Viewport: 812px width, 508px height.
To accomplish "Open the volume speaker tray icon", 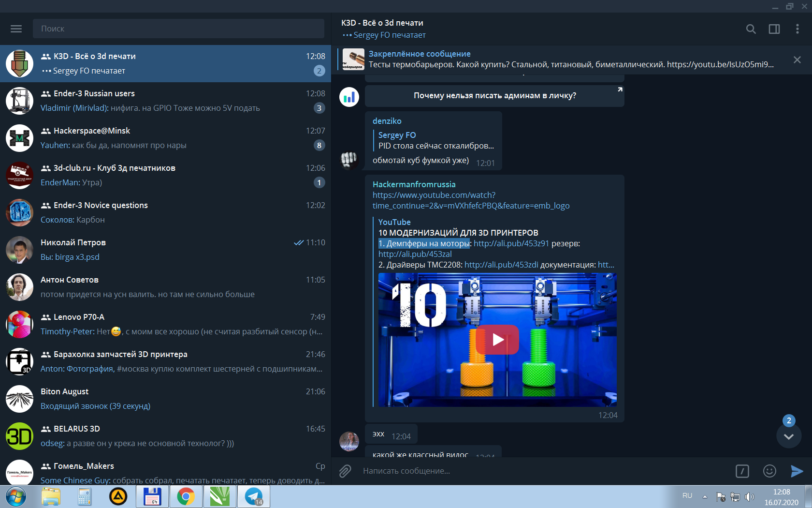I will point(749,497).
